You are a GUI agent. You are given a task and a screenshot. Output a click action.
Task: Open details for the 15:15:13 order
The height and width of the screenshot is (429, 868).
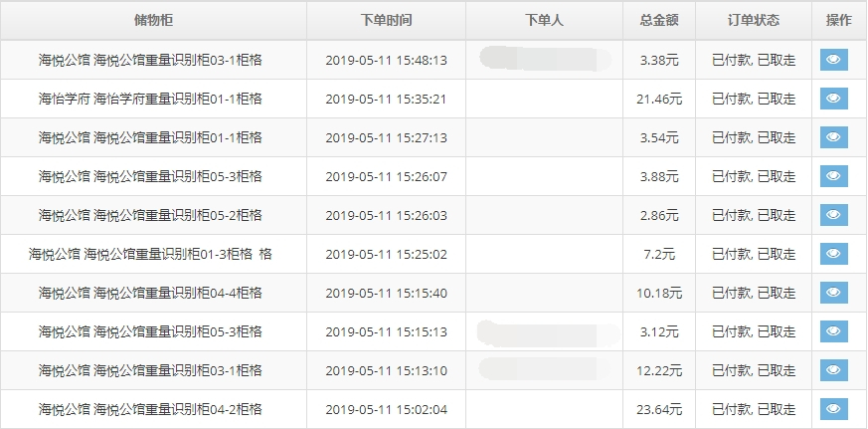[833, 331]
